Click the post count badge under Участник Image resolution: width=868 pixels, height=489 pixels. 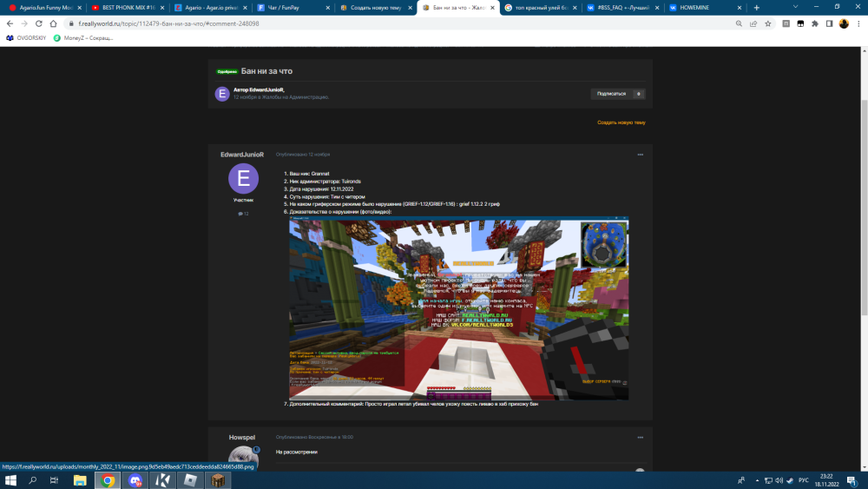coord(243,214)
